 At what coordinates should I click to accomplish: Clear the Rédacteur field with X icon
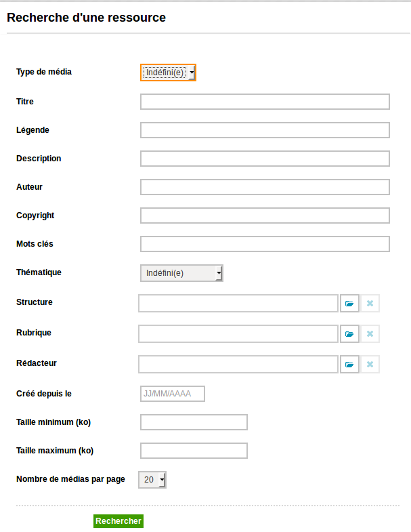tap(370, 365)
